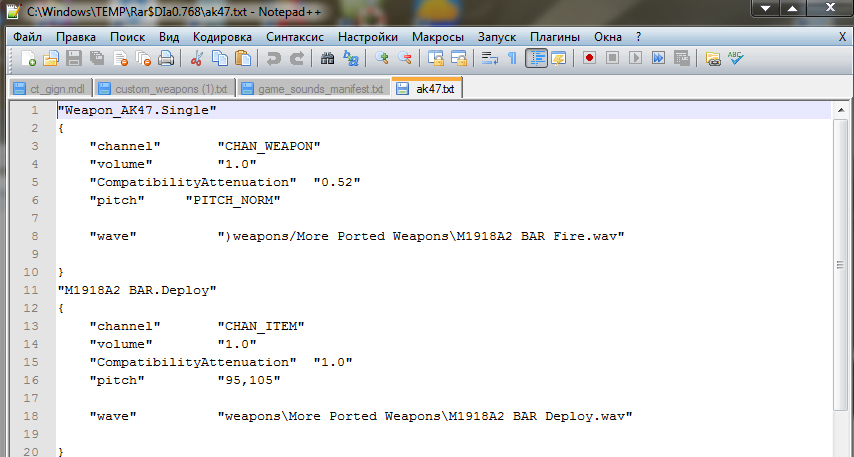
Task: Open the Правка menu
Action: tap(76, 37)
